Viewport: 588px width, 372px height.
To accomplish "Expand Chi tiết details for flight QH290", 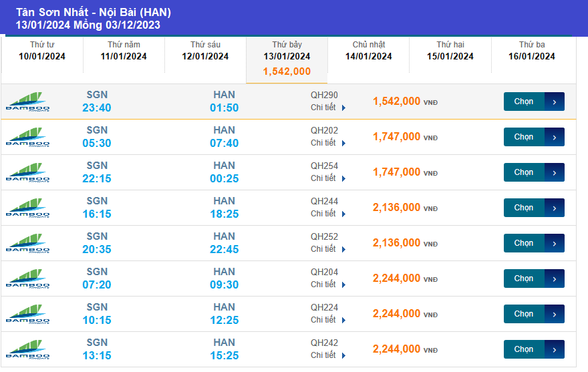I will coord(328,108).
